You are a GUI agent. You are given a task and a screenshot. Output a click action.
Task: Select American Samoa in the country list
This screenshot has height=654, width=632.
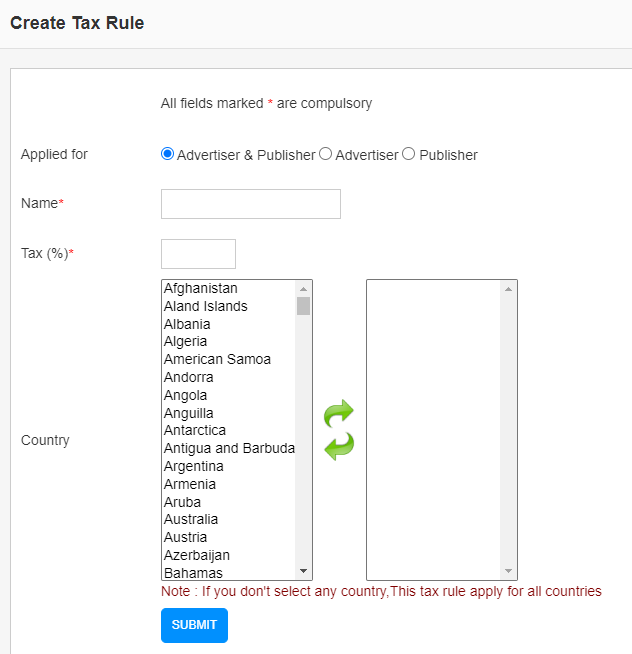tap(229, 359)
